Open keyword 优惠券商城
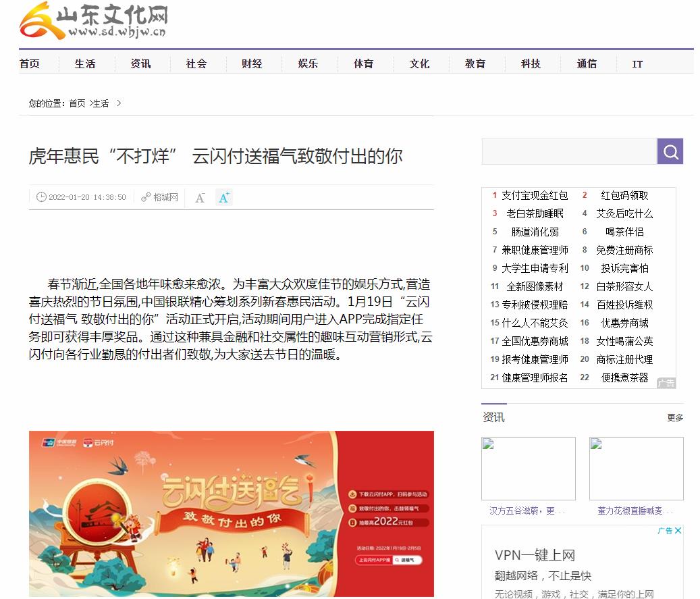 (x=624, y=323)
